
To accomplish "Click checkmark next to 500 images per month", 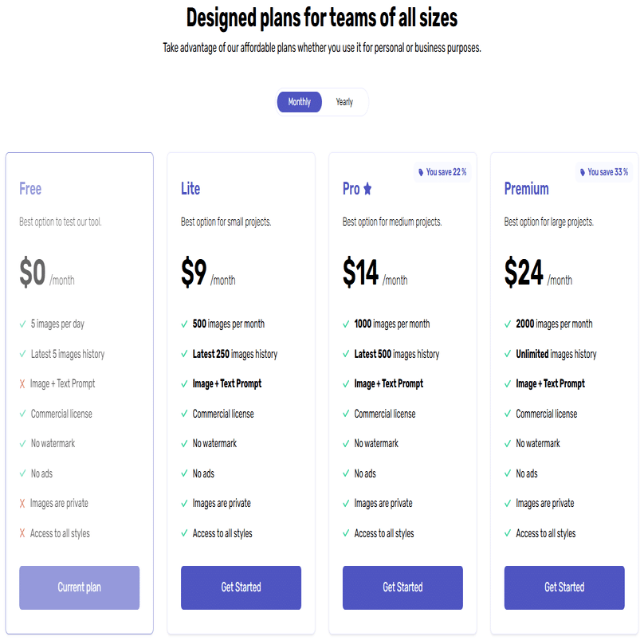I will [185, 324].
